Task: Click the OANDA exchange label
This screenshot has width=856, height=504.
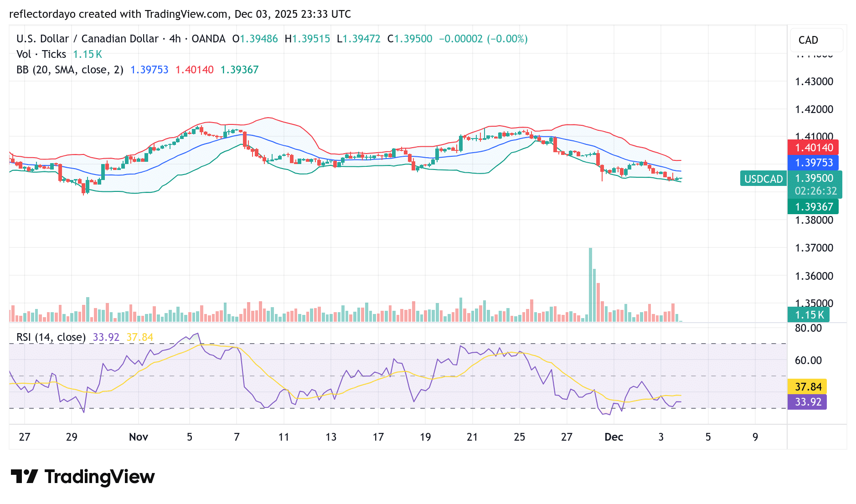Action: coord(210,39)
